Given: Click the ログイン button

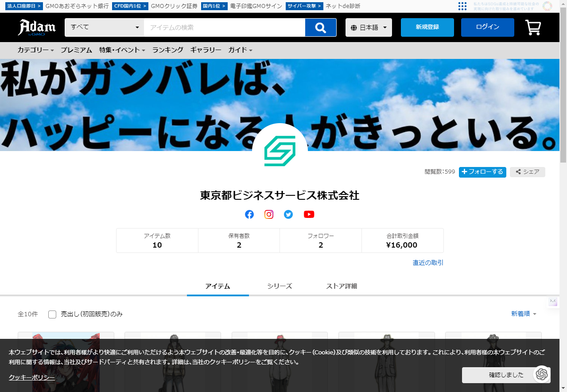Looking at the screenshot, I should click(488, 27).
